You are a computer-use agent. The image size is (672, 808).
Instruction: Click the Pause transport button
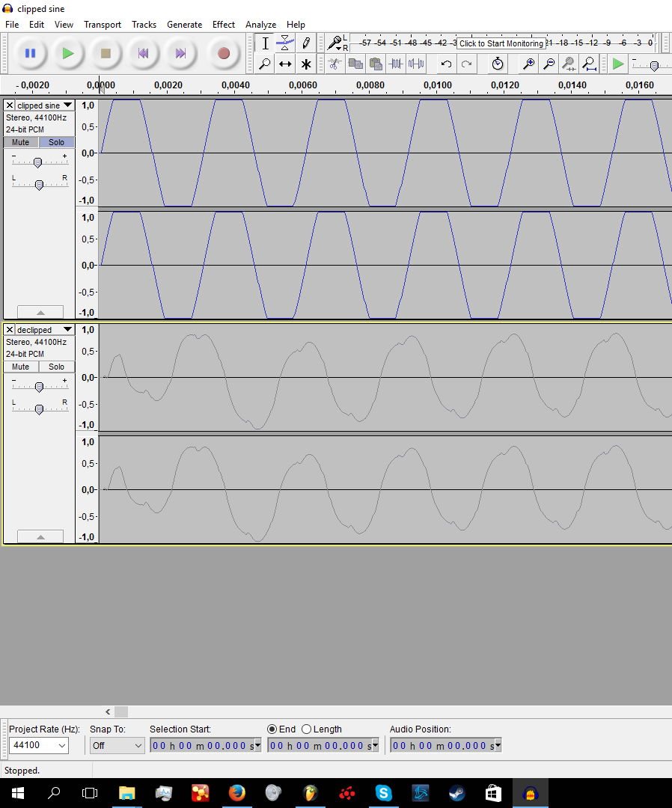click(x=31, y=53)
